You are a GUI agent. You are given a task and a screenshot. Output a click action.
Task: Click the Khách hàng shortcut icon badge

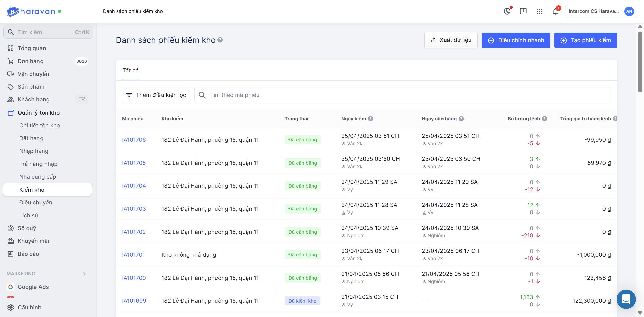pyautogui.click(x=82, y=99)
